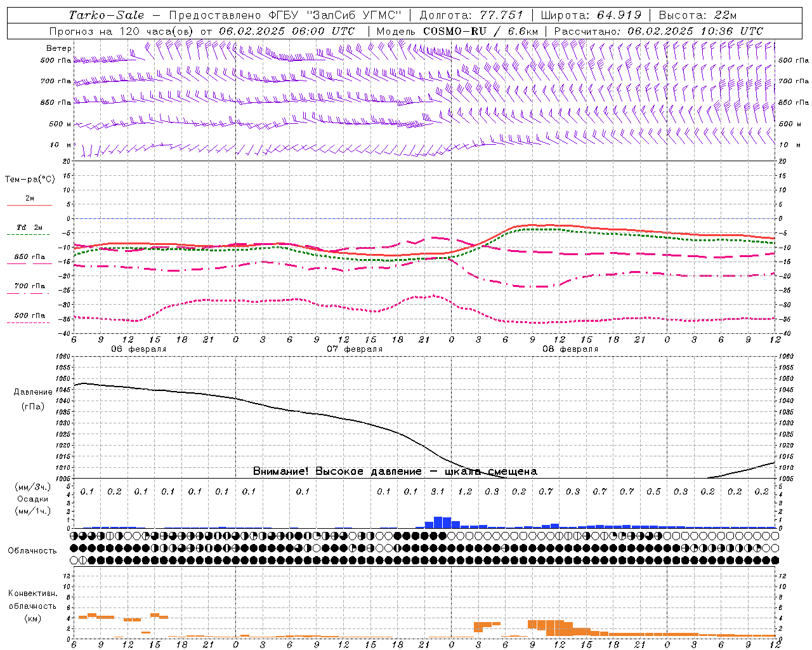Click the 'Давление' pressure panel label

(x=33, y=392)
